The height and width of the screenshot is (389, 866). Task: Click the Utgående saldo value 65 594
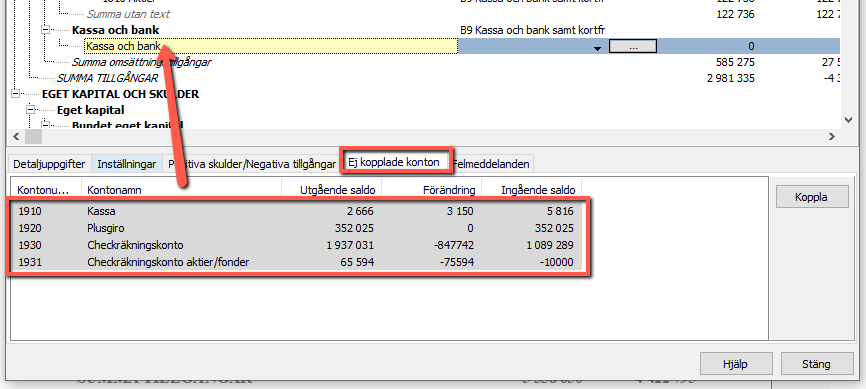(x=356, y=262)
